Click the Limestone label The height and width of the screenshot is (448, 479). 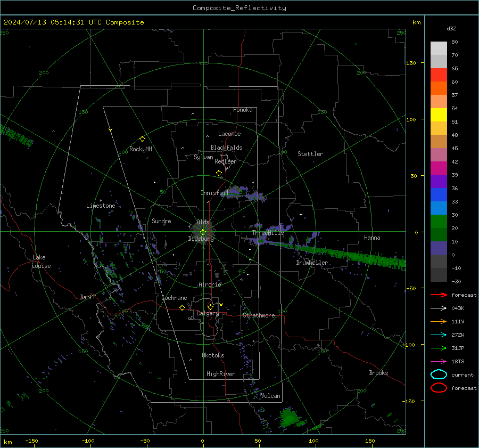[101, 206]
